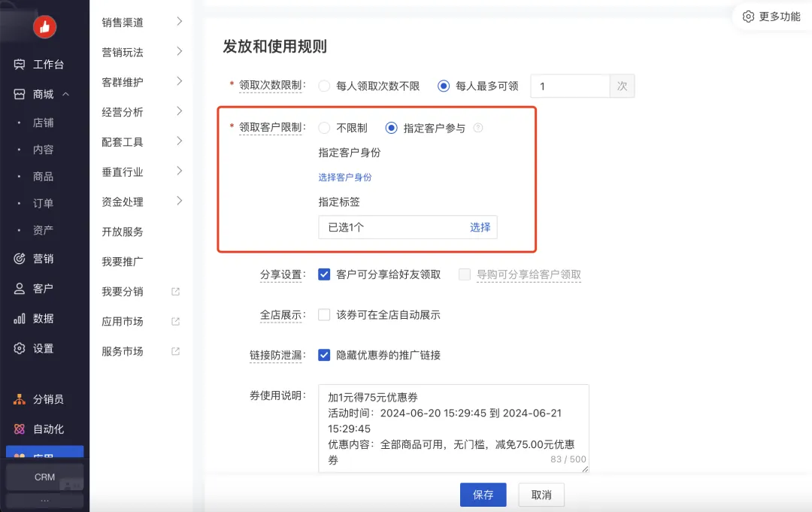Open the 客户 customer person icon
Screen dimensions: 812x512
click(20, 289)
